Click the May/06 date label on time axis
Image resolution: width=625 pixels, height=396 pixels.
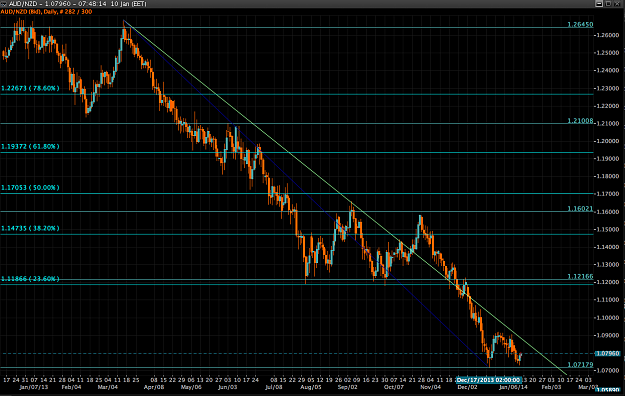click(191, 387)
